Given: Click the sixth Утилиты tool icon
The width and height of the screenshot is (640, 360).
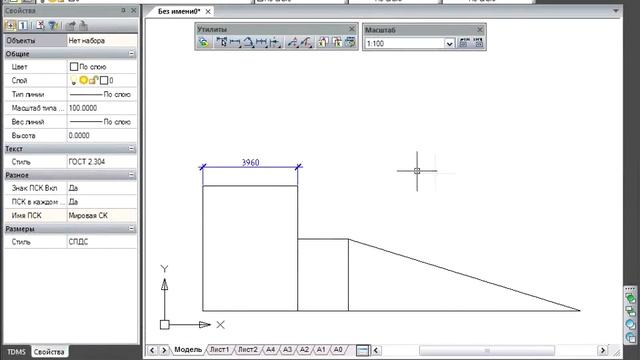Looking at the screenshot, I should 275,42.
